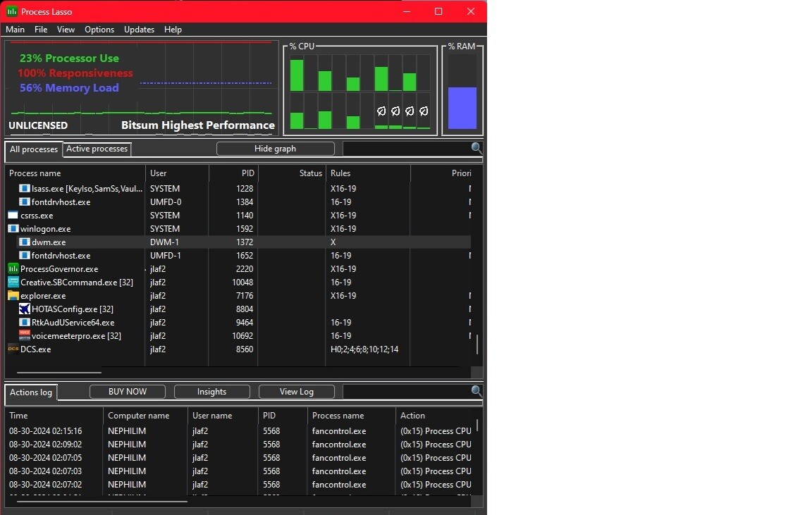The image size is (812, 515).
Task: Sort processes by the User column header
Action: pyautogui.click(x=177, y=173)
